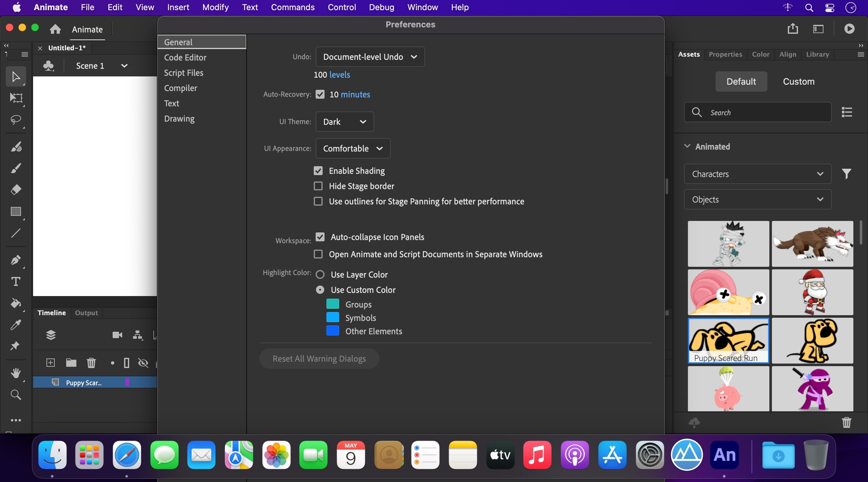The width and height of the screenshot is (868, 482).
Task: Open the UI Theme dropdown
Action: (344, 122)
